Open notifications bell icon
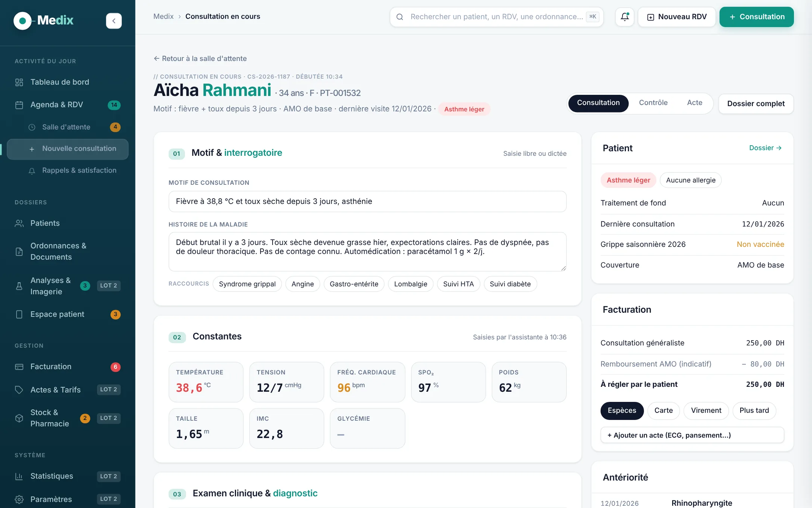Viewport: 812px width, 508px height. point(625,17)
